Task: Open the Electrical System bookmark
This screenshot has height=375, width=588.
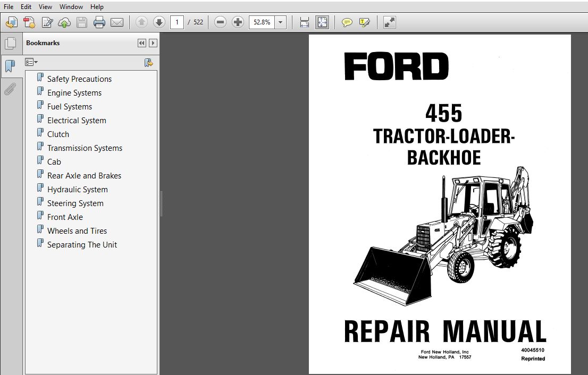Action: point(77,121)
